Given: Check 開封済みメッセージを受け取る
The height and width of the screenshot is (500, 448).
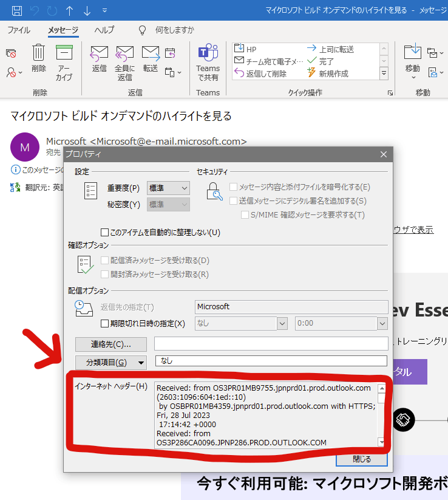Looking at the screenshot, I should click(x=104, y=274).
